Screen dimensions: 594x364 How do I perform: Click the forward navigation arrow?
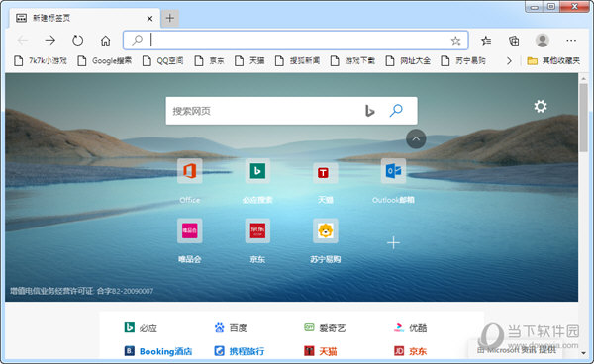(x=50, y=41)
